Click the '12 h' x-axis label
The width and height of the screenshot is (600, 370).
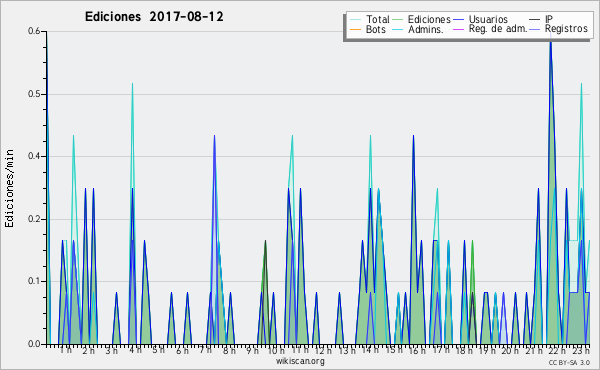click(323, 351)
